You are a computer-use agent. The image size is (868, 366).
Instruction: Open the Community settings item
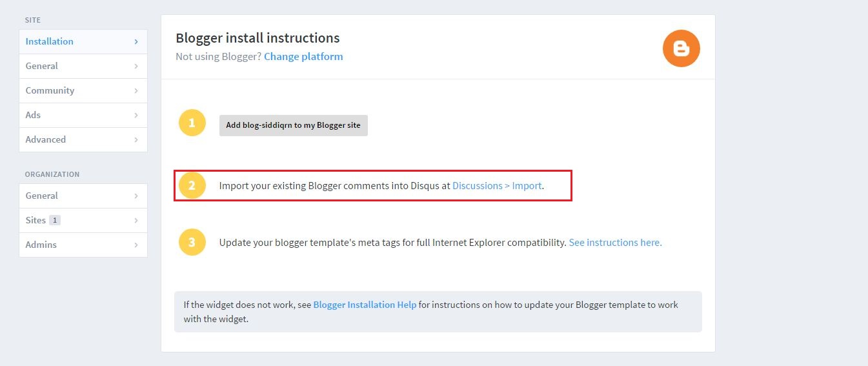point(83,90)
